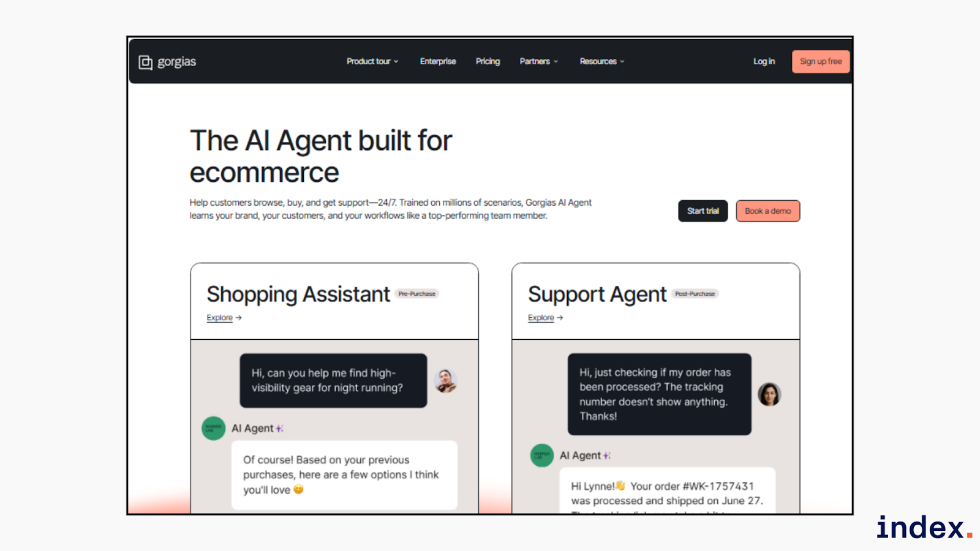Click the shopper's avatar in Shopping Assistant chat
Screen dimensions: 980x551
(x=445, y=381)
